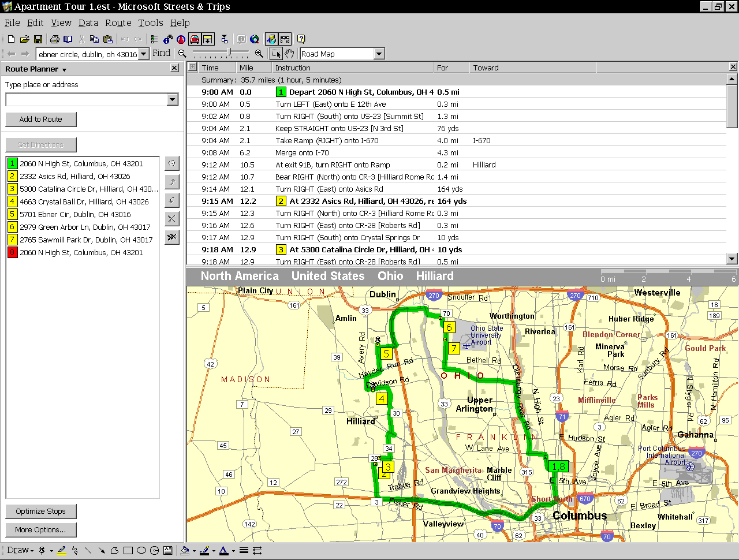This screenshot has height=560, width=739.
Task: Select the text box drawing tool
Action: pyautogui.click(x=168, y=551)
